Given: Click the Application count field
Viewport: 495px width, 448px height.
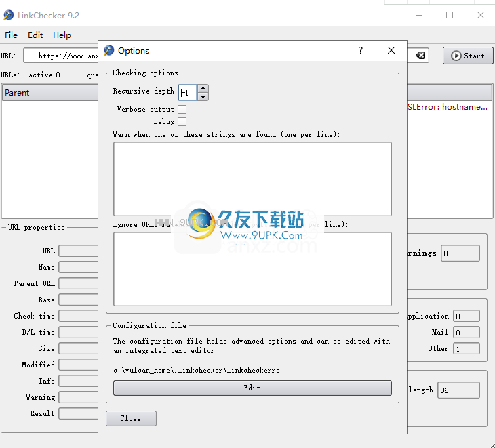Looking at the screenshot, I should (x=467, y=316).
